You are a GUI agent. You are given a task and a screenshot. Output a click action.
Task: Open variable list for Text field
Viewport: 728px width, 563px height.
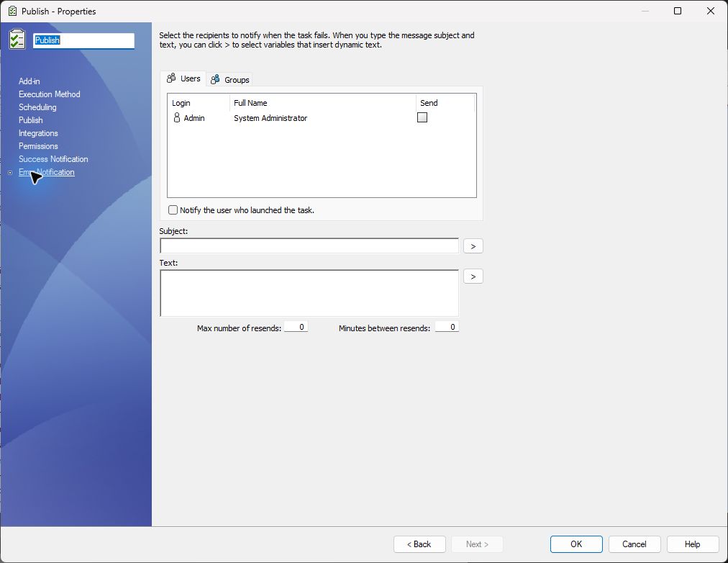coord(473,276)
